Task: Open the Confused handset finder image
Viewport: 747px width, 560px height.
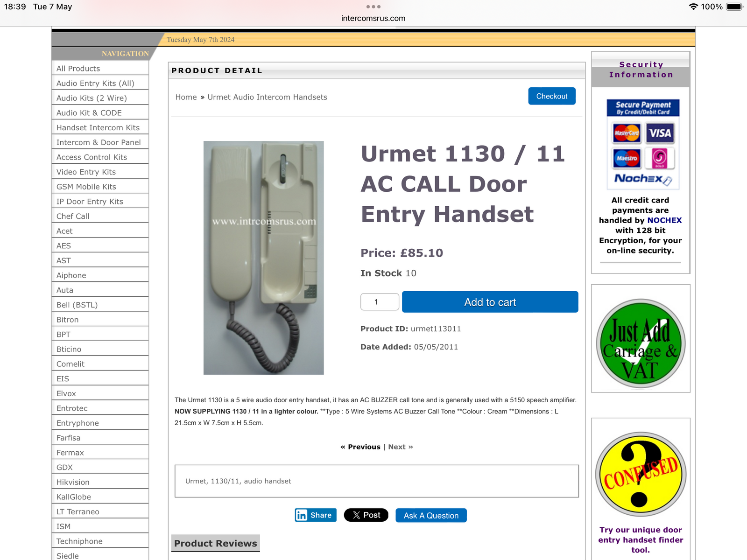Action: [641, 474]
